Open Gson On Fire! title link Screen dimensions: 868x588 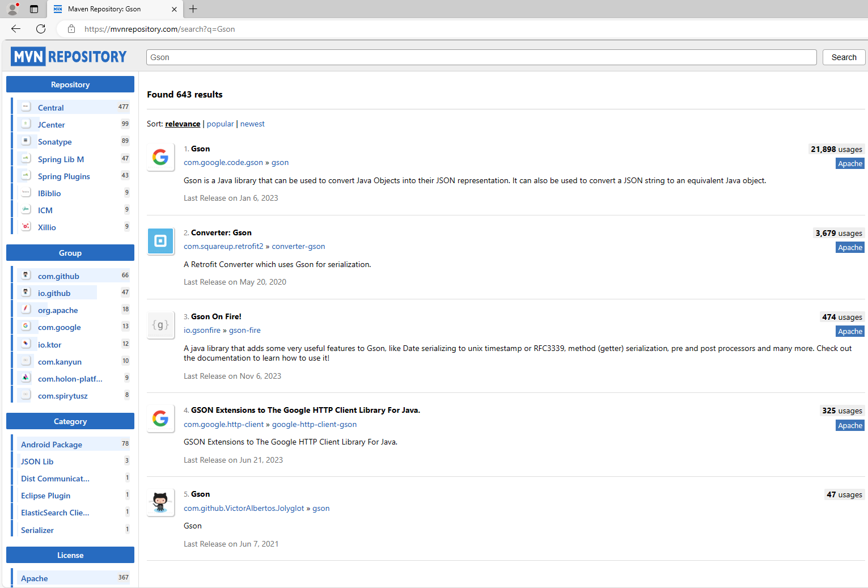(x=216, y=316)
